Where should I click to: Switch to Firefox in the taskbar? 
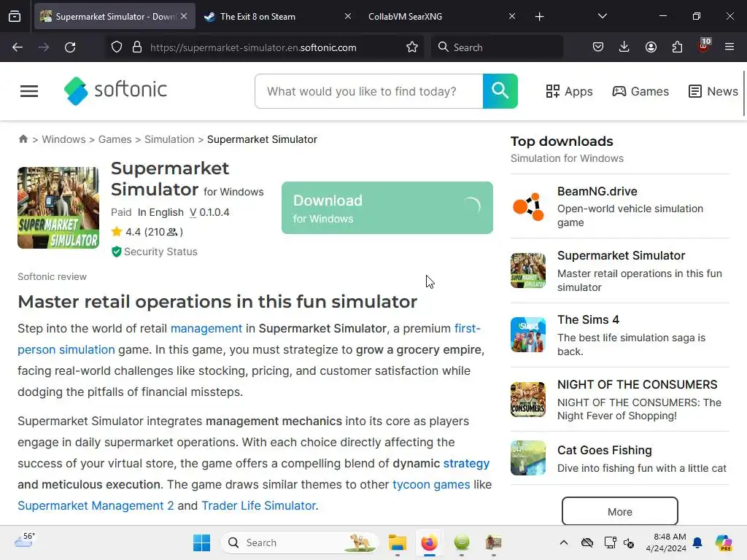(429, 542)
